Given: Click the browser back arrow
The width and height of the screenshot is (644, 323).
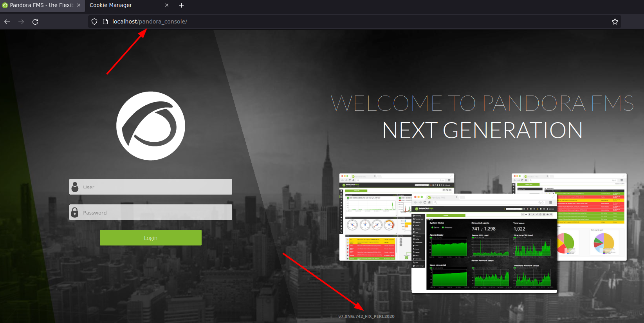Looking at the screenshot, I should [7, 22].
